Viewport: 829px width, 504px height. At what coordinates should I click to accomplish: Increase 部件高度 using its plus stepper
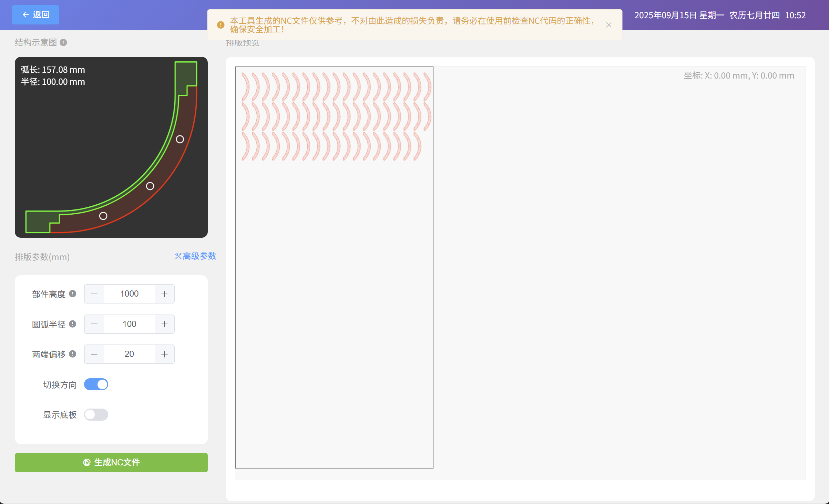tap(164, 294)
